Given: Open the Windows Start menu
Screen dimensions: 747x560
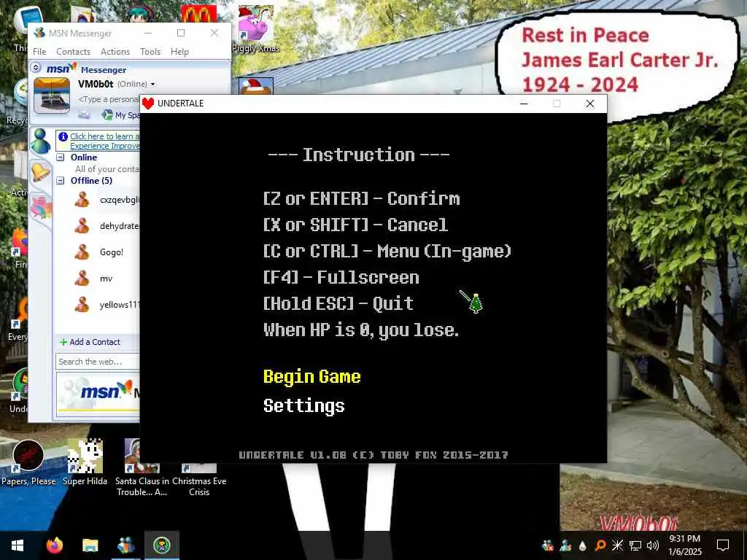Looking at the screenshot, I should pos(18,545).
